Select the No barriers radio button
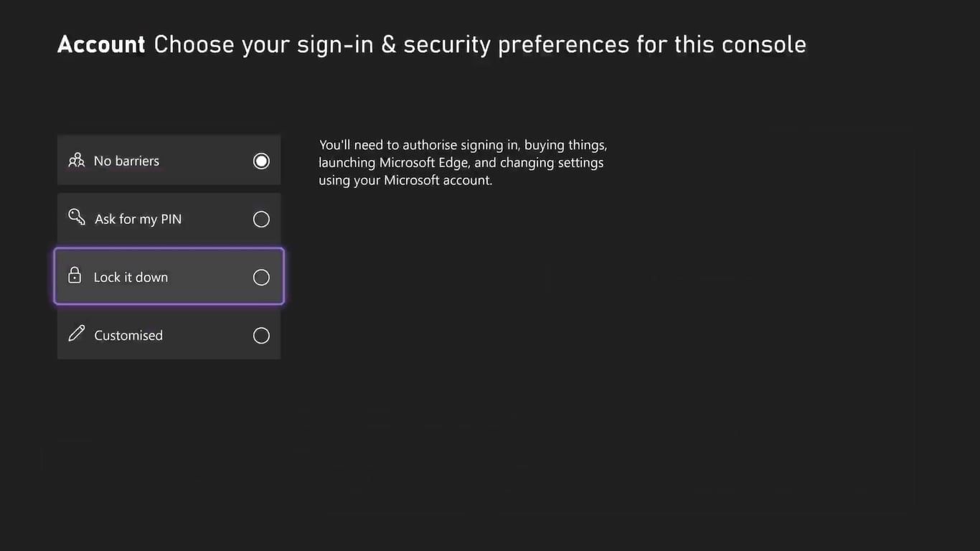This screenshot has width=980, height=551. (x=261, y=161)
